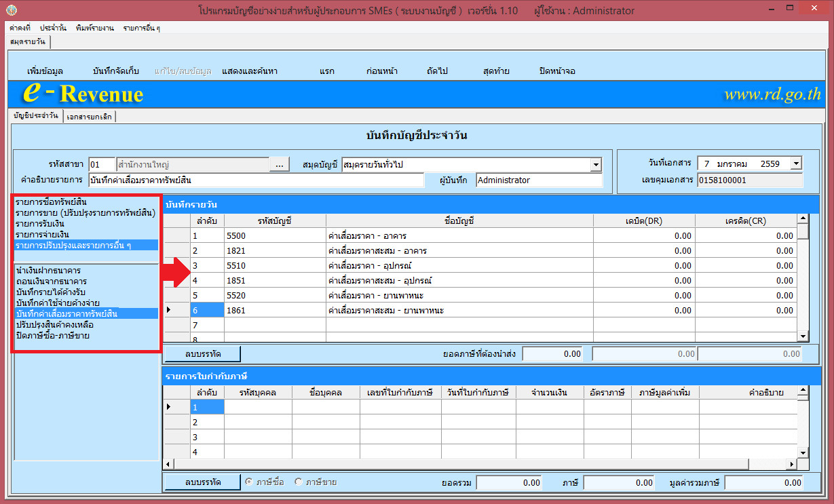
Task: Click the branch lookup ellipsis button
Action: (279, 164)
